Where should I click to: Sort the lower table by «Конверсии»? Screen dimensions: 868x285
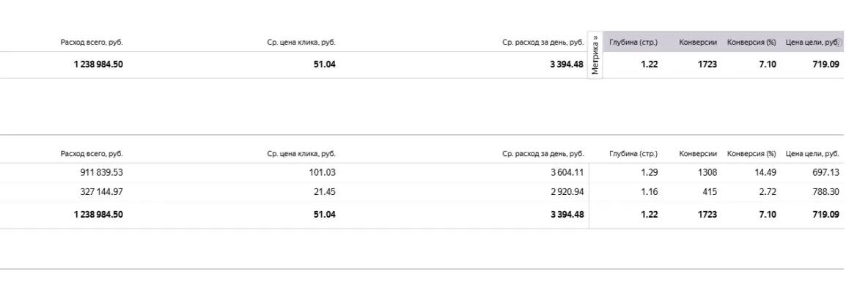(697, 153)
